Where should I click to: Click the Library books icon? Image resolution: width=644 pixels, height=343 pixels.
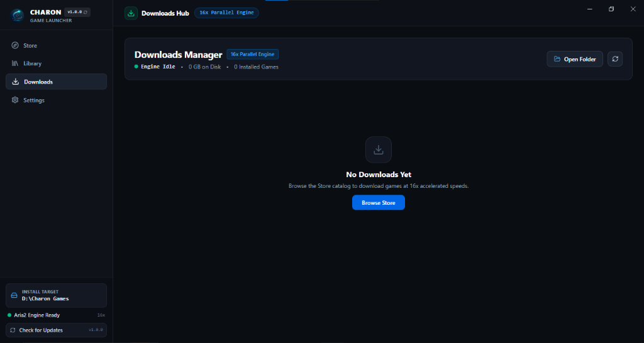click(15, 63)
